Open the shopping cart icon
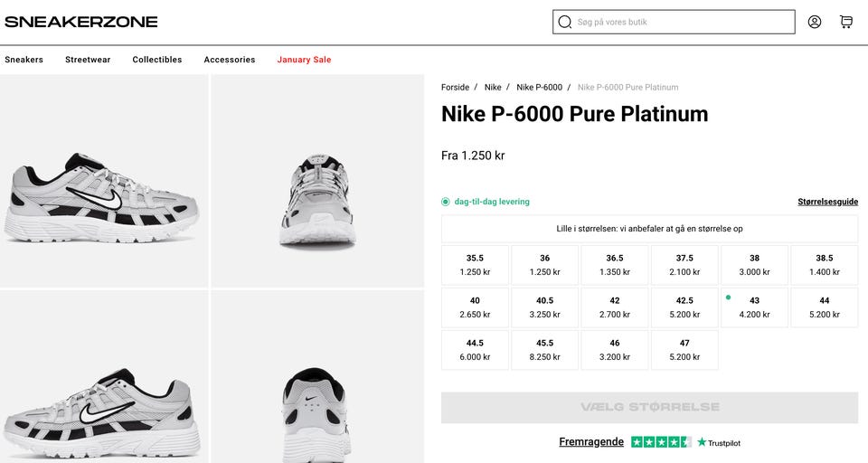The width and height of the screenshot is (868, 463). 845,22
